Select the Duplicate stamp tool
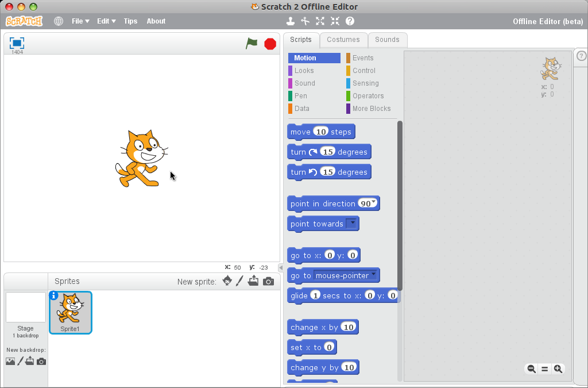This screenshot has height=388, width=588. pyautogui.click(x=290, y=21)
